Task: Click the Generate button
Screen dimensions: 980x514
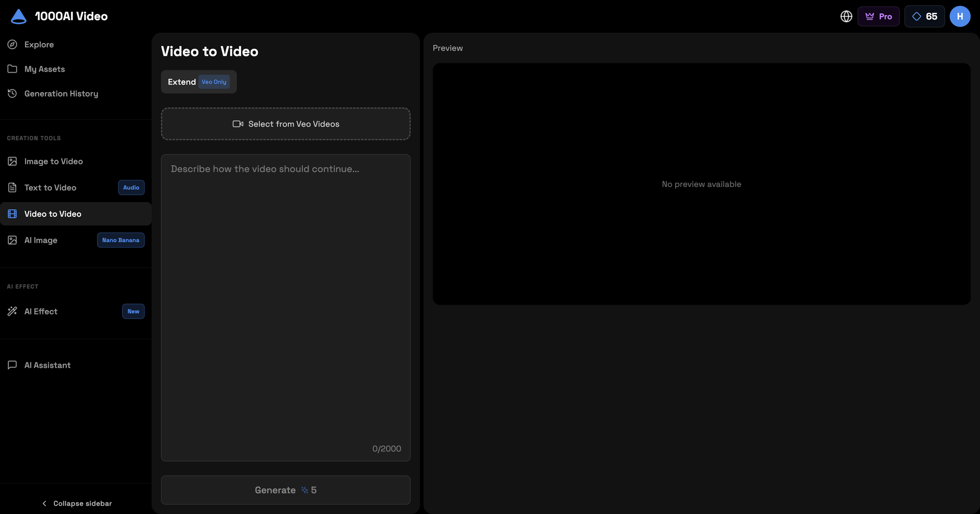Action: pos(286,490)
